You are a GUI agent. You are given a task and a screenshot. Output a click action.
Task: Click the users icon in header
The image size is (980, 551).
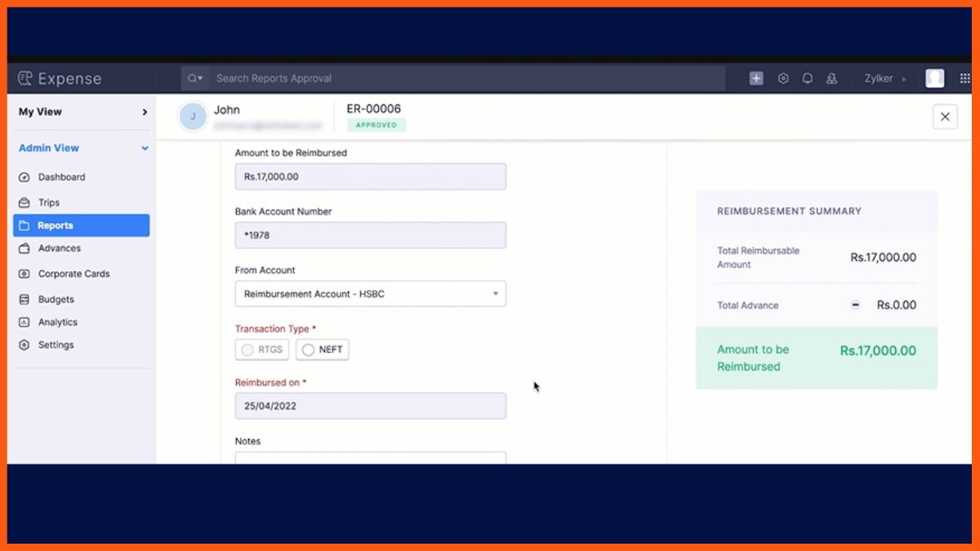click(x=832, y=78)
